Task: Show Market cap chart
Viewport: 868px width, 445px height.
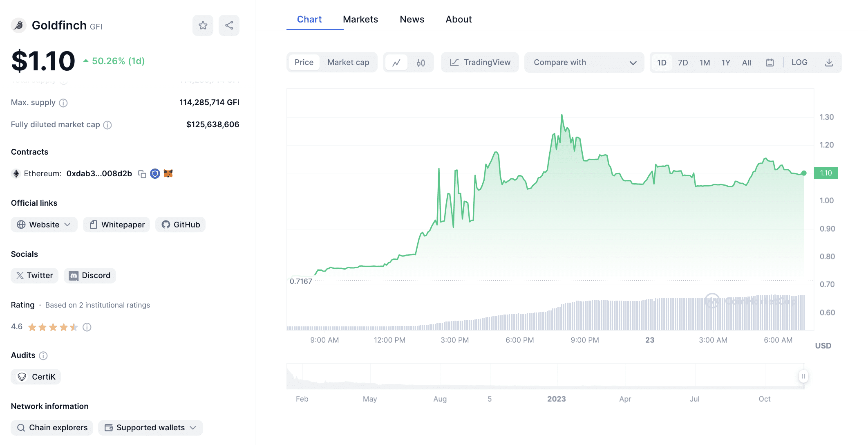Action: click(x=348, y=63)
